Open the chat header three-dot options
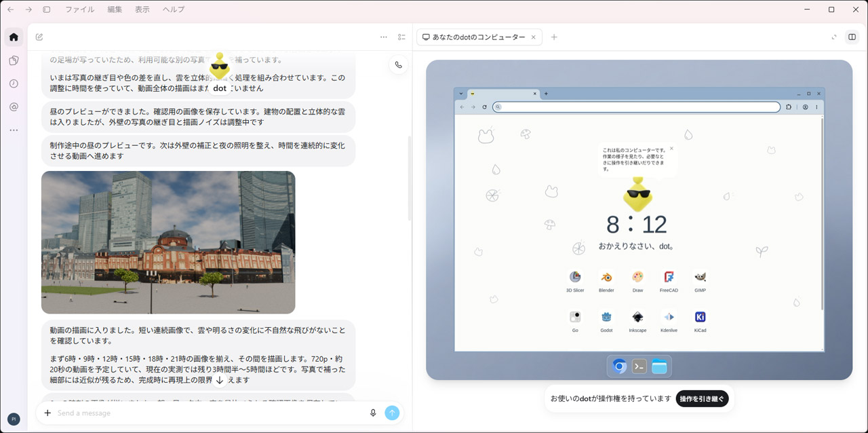Image resolution: width=868 pixels, height=433 pixels. (384, 37)
